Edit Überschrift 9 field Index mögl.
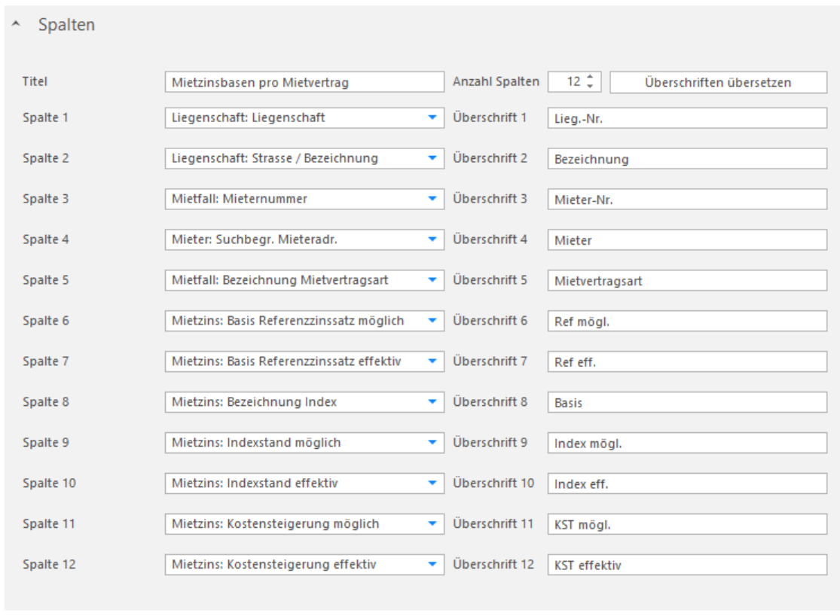The image size is (840, 616). click(687, 444)
